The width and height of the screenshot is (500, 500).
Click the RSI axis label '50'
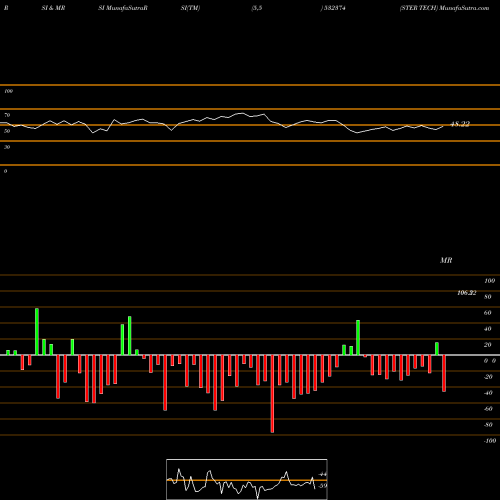(7, 131)
